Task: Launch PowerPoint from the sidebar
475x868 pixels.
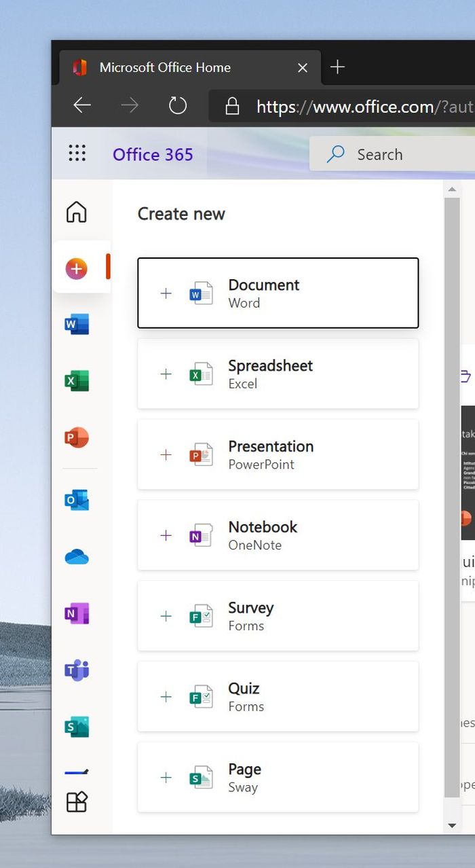Action: coord(77,437)
